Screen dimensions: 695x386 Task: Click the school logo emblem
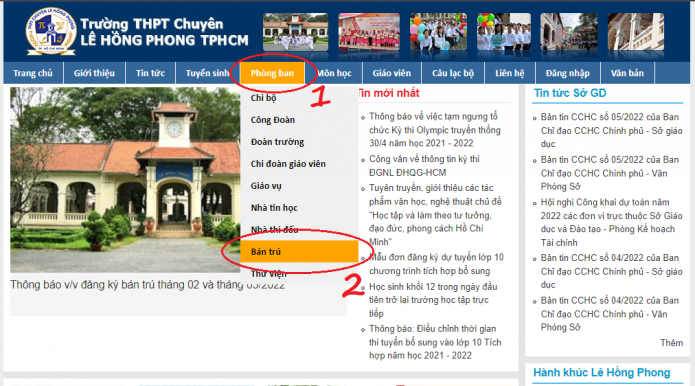pos(51,31)
